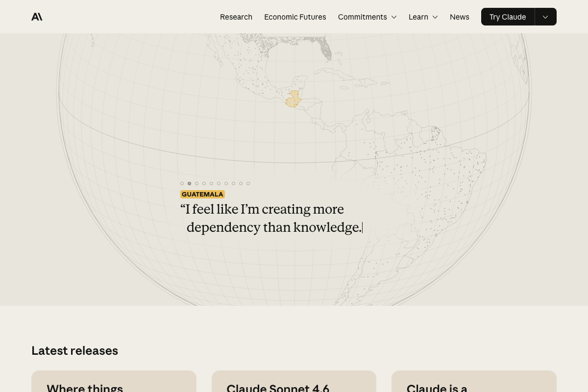This screenshot has height=392, width=588.
Task: Open the News page
Action: click(x=460, y=17)
